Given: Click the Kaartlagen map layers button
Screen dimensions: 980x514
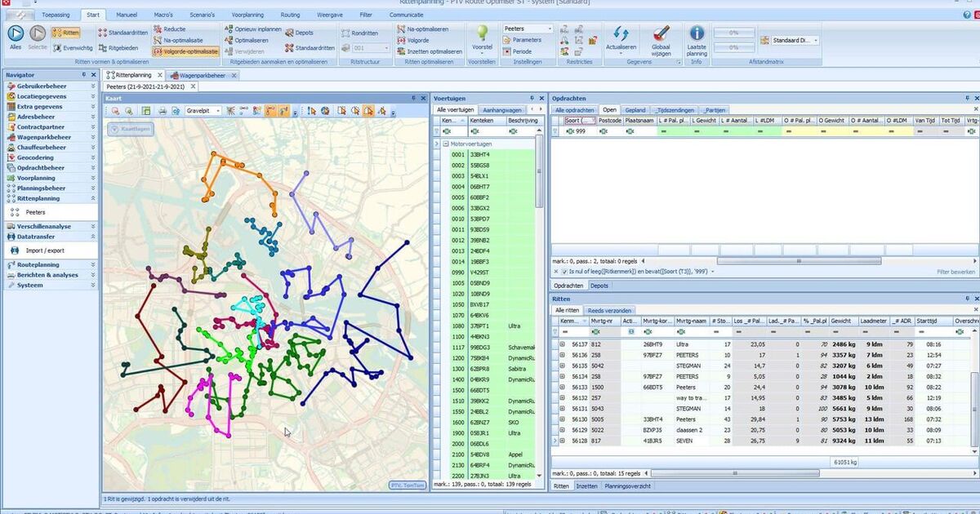Looking at the screenshot, I should (x=129, y=129).
